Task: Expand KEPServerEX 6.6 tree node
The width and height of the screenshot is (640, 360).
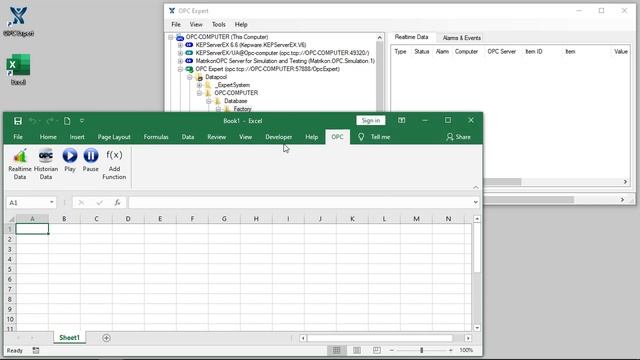Action: [180, 45]
